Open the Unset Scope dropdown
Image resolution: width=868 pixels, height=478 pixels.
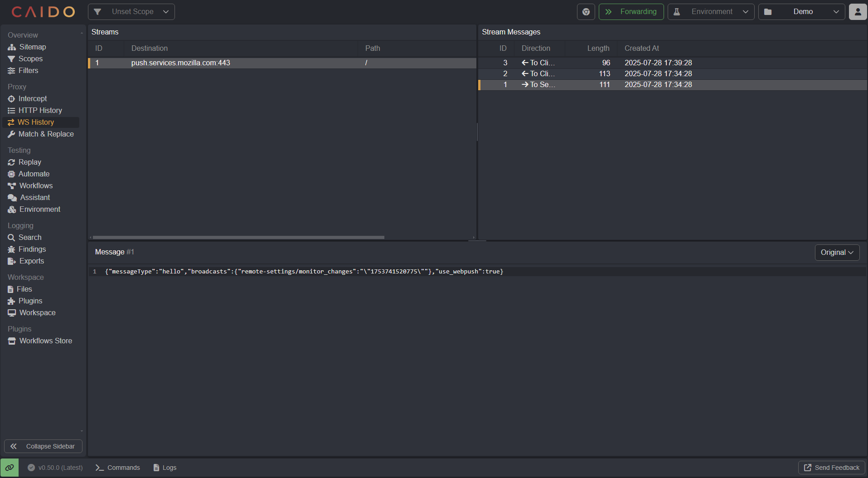tap(131, 12)
